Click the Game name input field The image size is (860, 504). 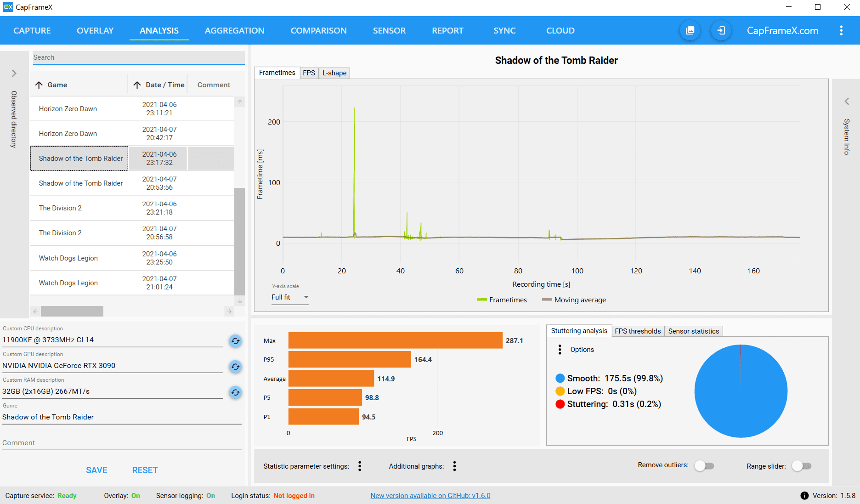[x=122, y=417]
